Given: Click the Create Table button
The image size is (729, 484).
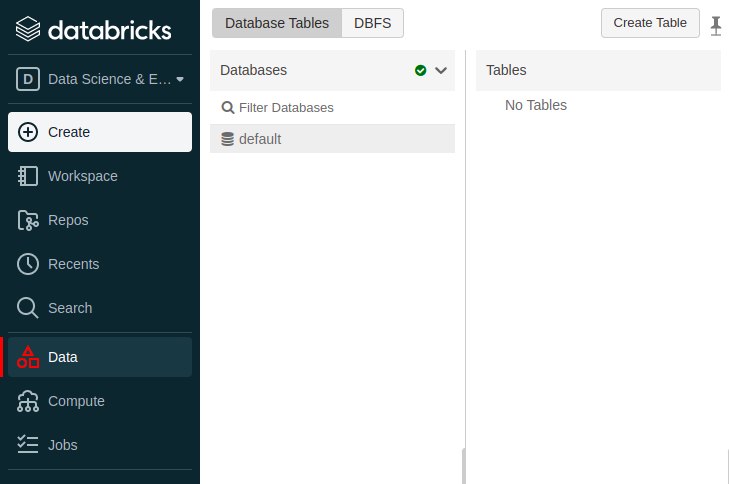Looking at the screenshot, I should click(650, 23).
